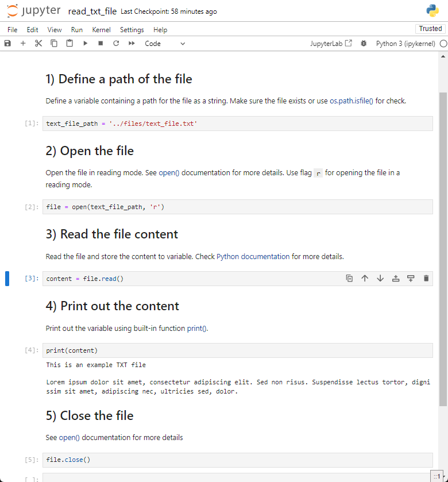This screenshot has width=448, height=482.
Task: Move cell 3 down with the arrow
Action: click(380, 279)
